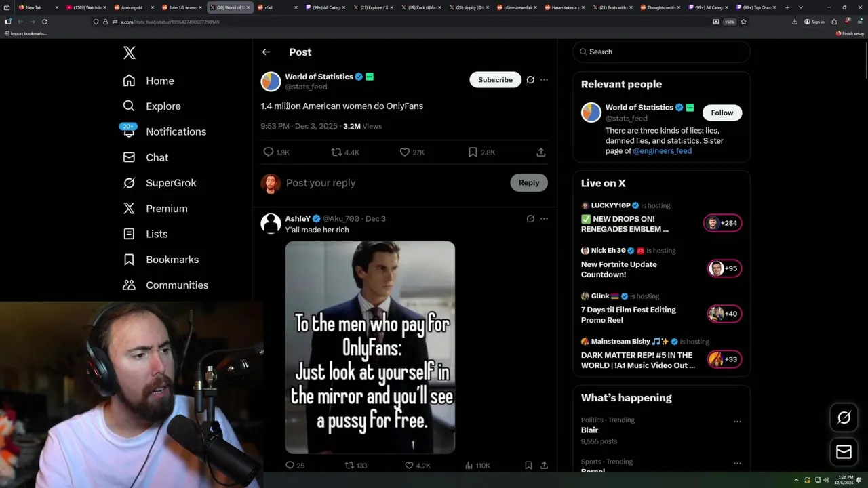This screenshot has width=868, height=488.
Task: Open floating messages envelope button
Action: point(844,452)
